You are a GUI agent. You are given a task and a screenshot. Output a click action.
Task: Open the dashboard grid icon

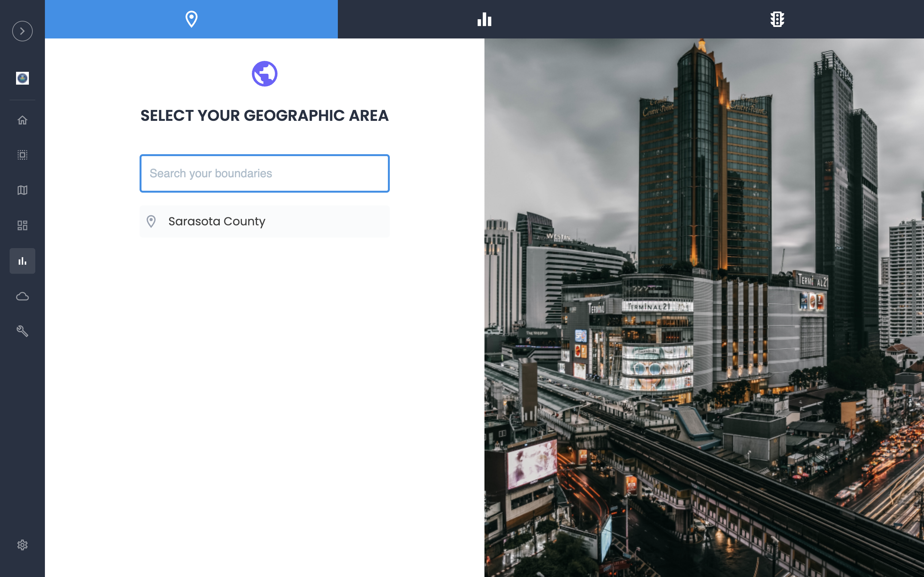pyautogui.click(x=22, y=225)
